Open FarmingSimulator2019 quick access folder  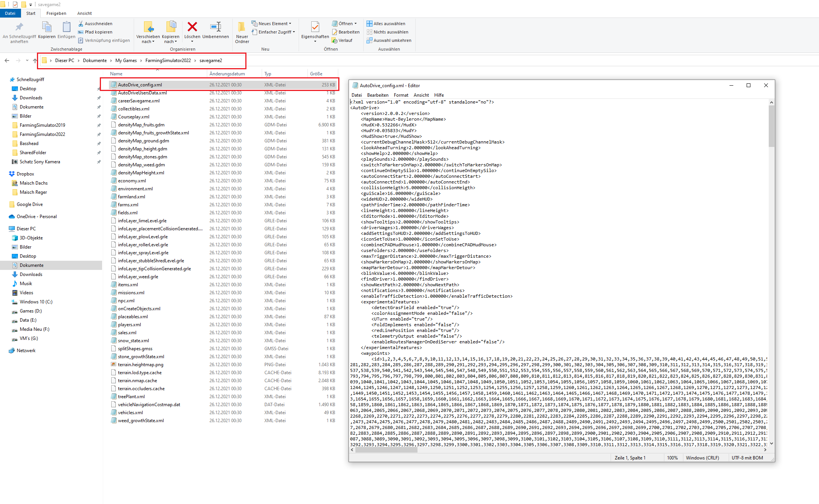click(42, 125)
